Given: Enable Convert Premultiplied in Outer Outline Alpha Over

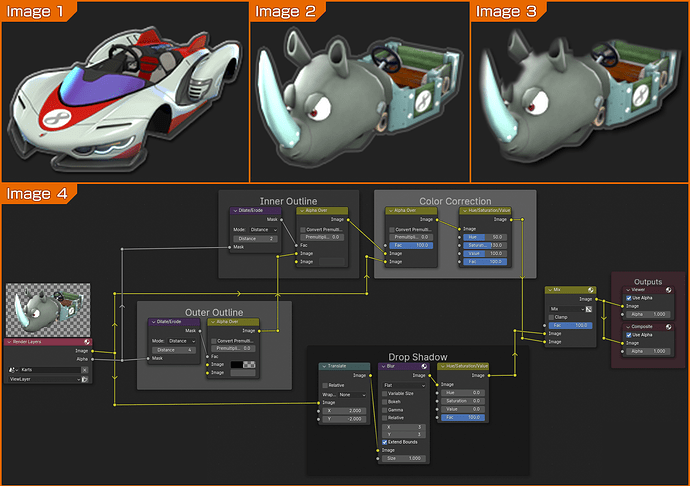Looking at the screenshot, I should tap(213, 341).
